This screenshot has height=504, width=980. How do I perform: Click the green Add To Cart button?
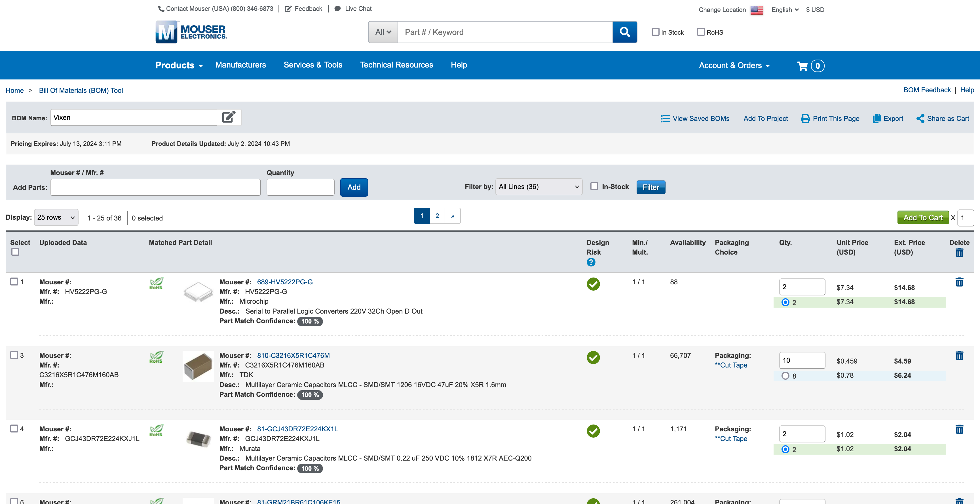coord(923,218)
